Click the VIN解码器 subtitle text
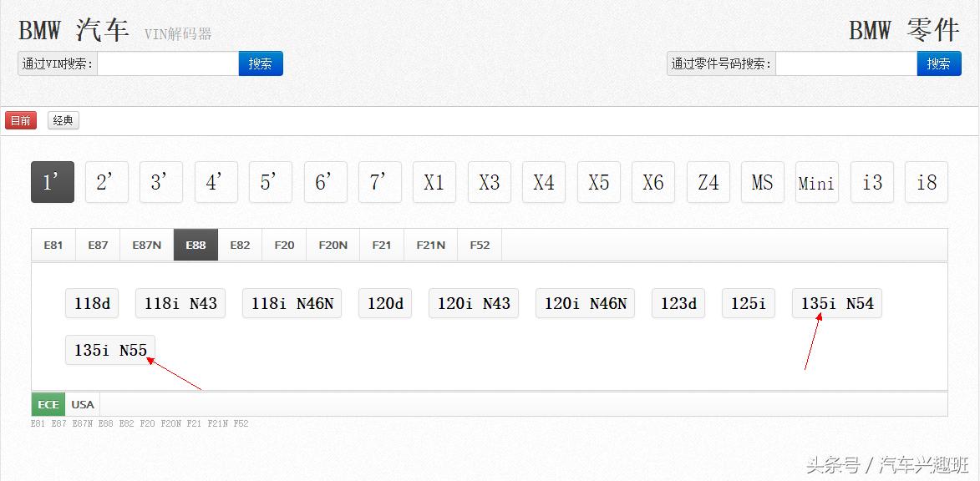The image size is (980, 481). pos(178,33)
